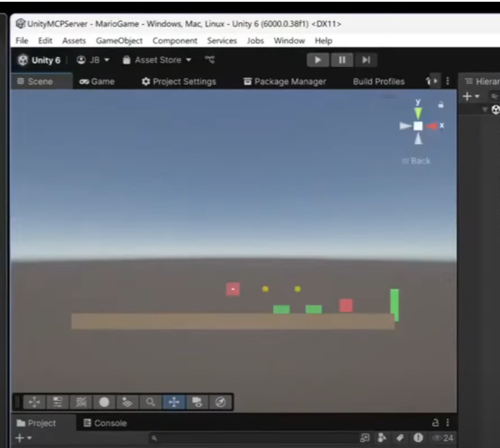This screenshot has width=500, height=448.
Task: Click the green Y axis gizmo cone
Action: coord(418,112)
